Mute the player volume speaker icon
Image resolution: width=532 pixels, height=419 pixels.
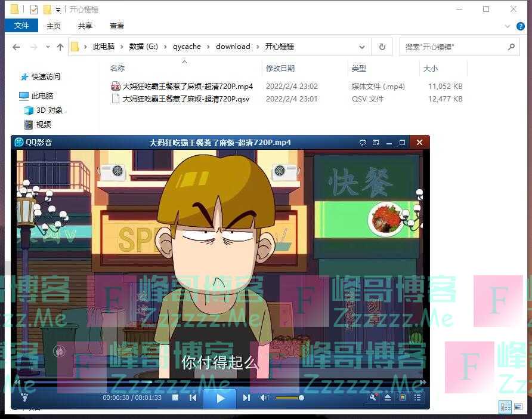coord(264,398)
